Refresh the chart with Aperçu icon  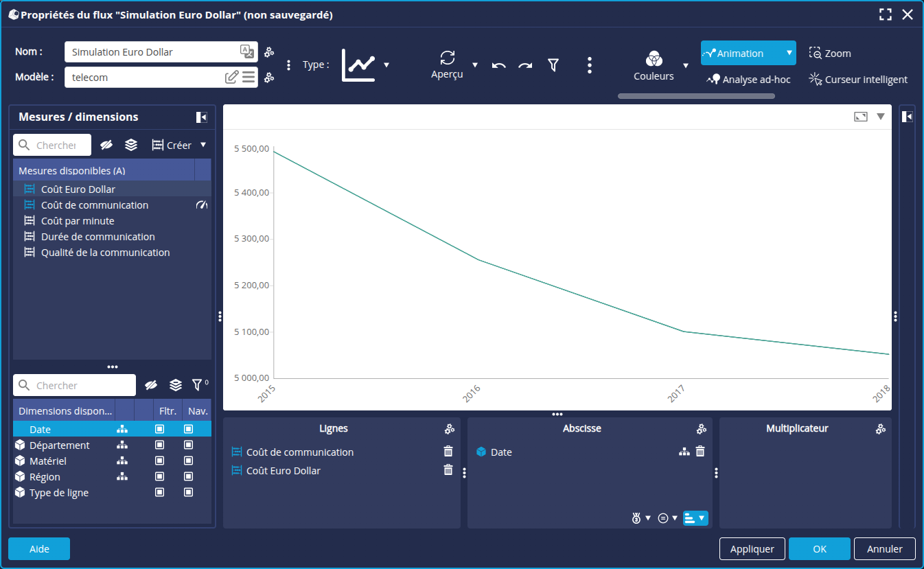tap(448, 58)
